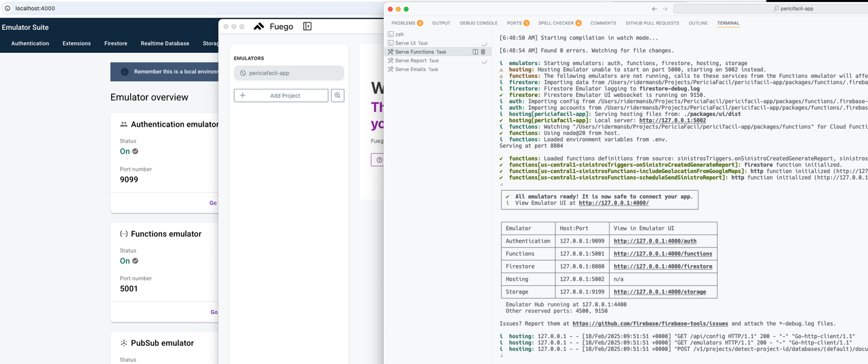Click the zsh terminal shell icon

(391, 34)
